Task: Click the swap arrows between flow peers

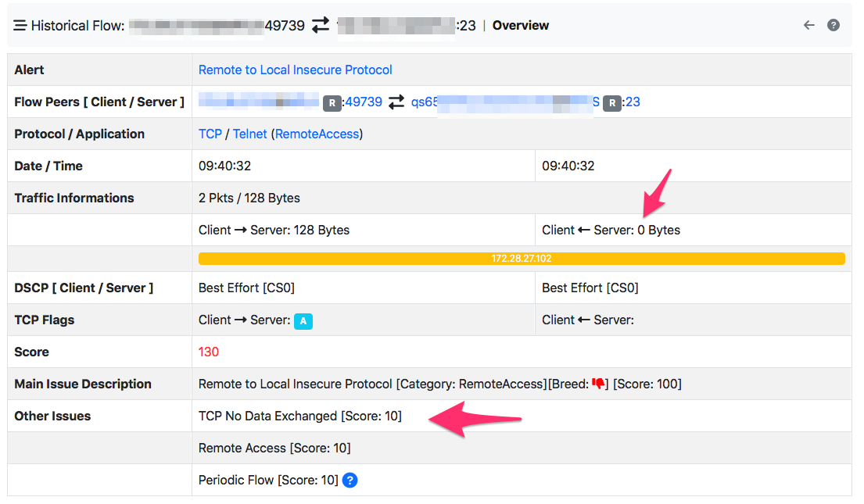Action: tap(396, 102)
